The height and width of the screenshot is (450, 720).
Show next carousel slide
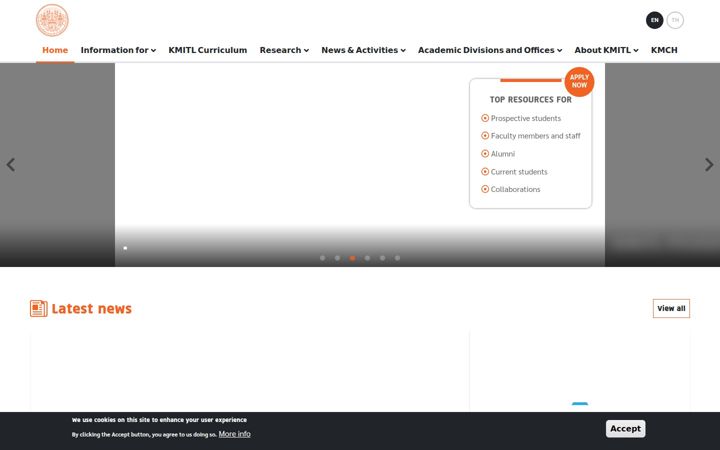click(709, 164)
